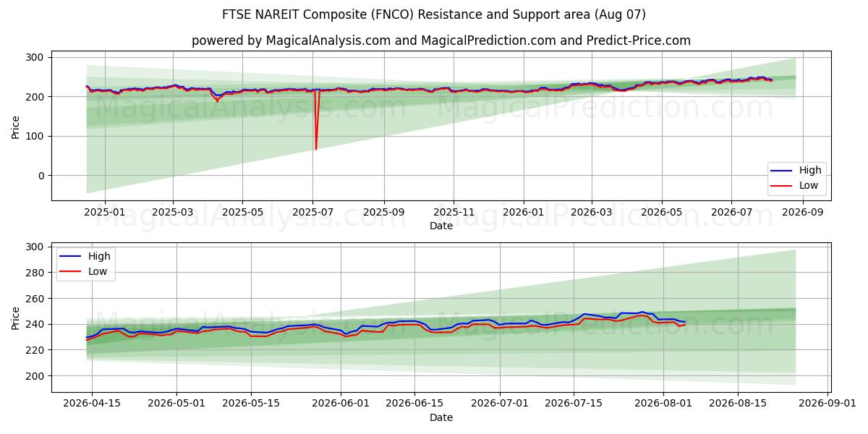Click the 2026-08-01 label on the bottom chart

pos(665,405)
